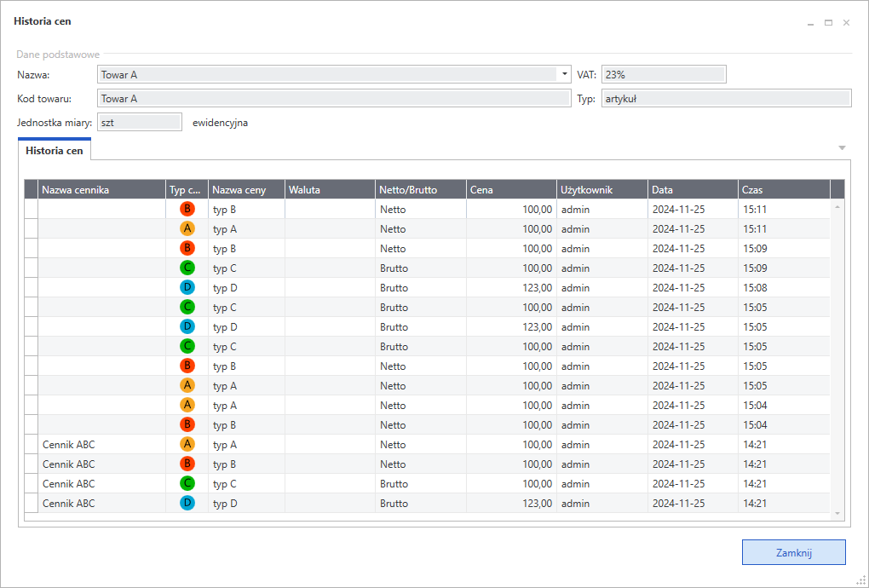The height and width of the screenshot is (588, 869).
Task: Click the table scrollbar down arrow
Action: point(837,513)
